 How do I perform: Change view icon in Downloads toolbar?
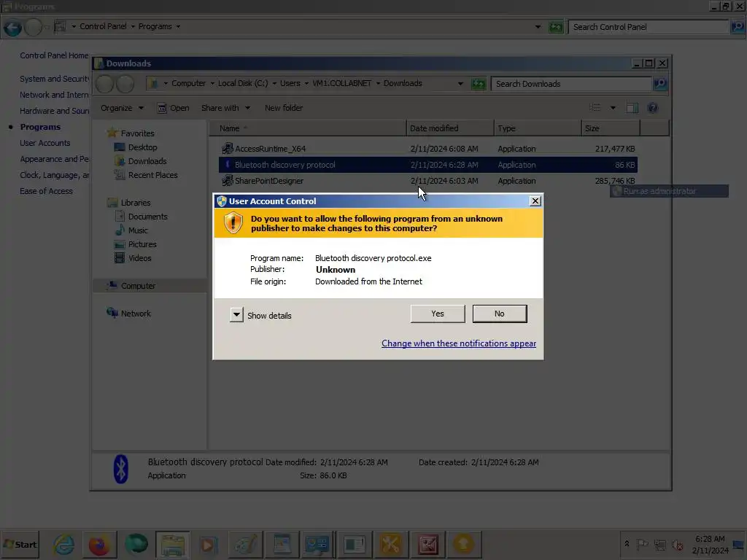595,108
